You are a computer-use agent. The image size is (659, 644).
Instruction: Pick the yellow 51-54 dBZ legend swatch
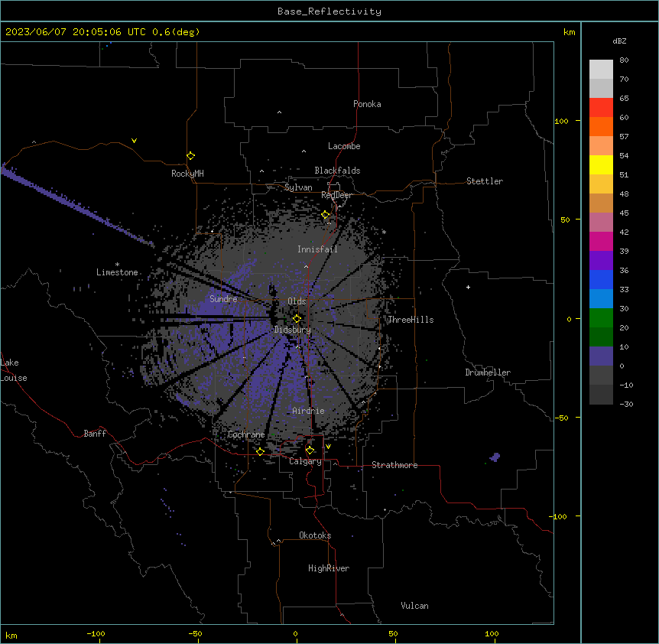[601, 164]
